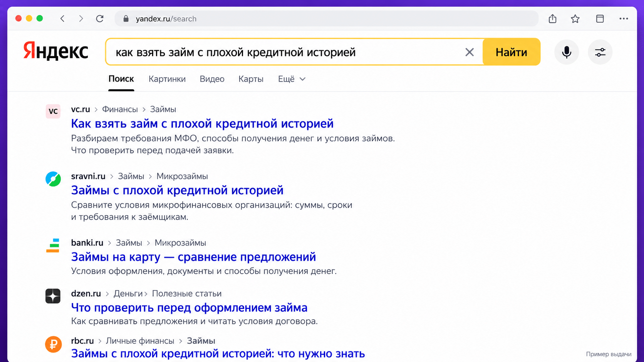The height and width of the screenshot is (362, 644).
Task: Go forward with the browser forward arrow
Action: coord(81,18)
